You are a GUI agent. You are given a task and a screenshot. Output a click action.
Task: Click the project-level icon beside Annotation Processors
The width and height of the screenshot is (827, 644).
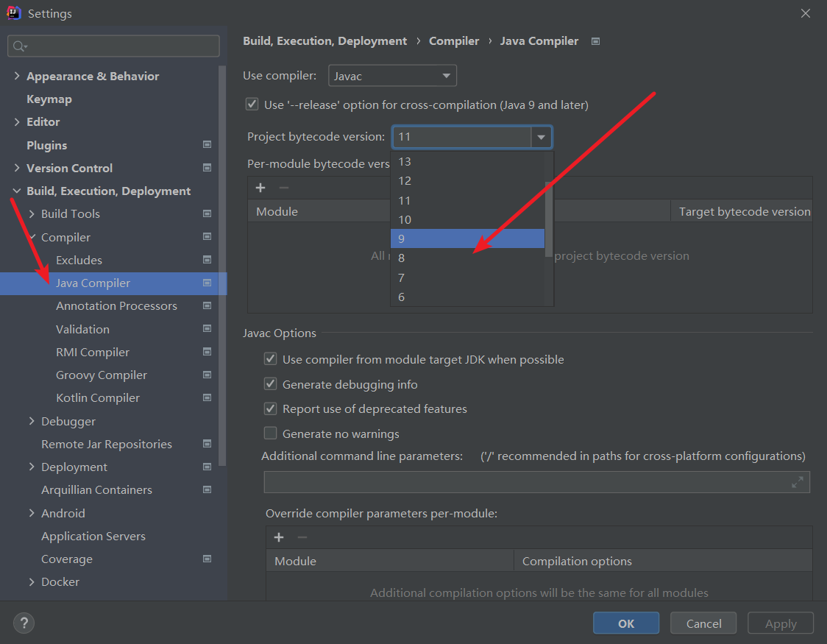tap(207, 305)
